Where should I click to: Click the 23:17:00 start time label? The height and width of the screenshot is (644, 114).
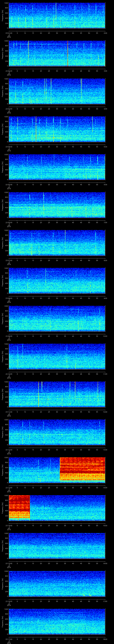point(9,639)
